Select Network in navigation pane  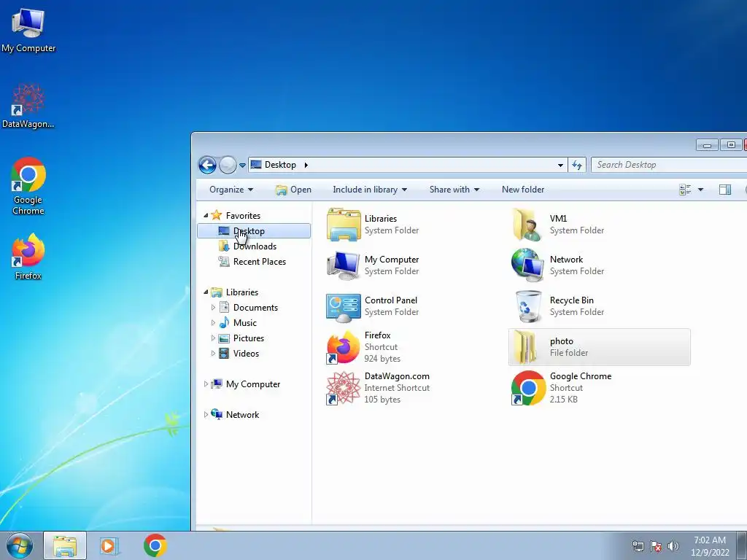tap(242, 414)
